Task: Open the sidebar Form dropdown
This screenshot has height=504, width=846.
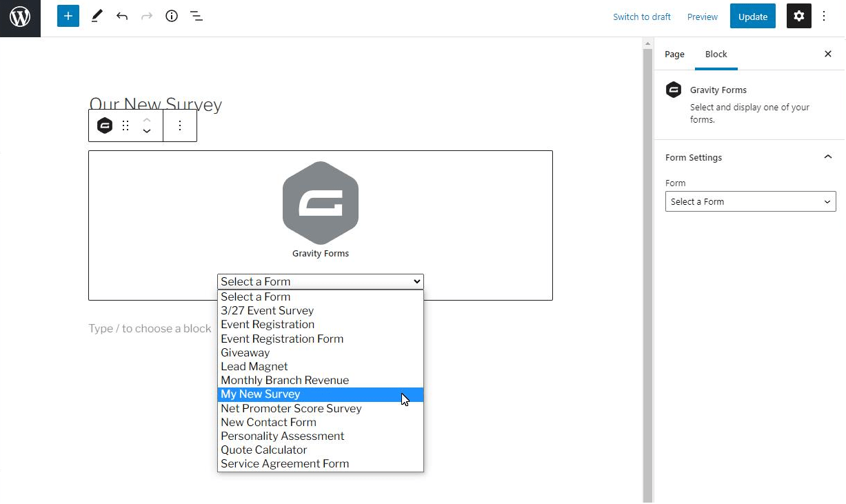Action: click(x=751, y=201)
